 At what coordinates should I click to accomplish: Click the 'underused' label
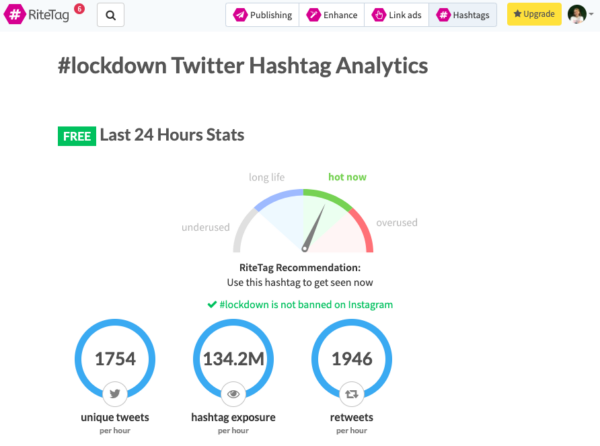[205, 227]
